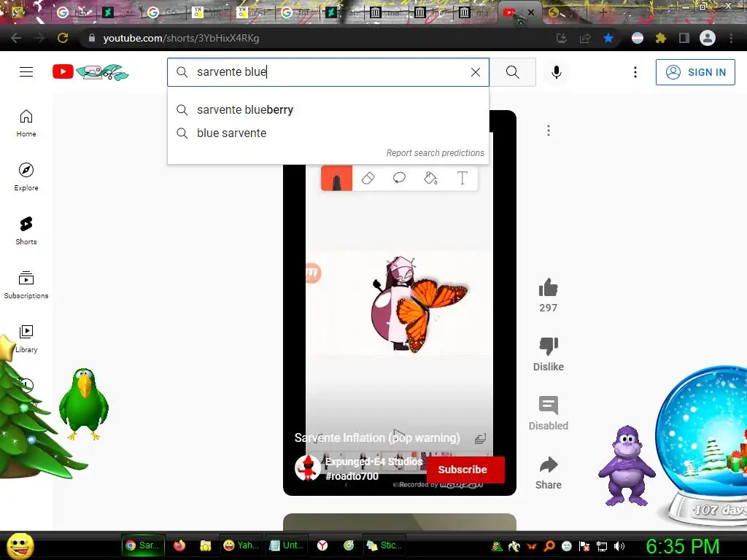Select the lasso tool in the video
747x560 pixels.
(399, 178)
